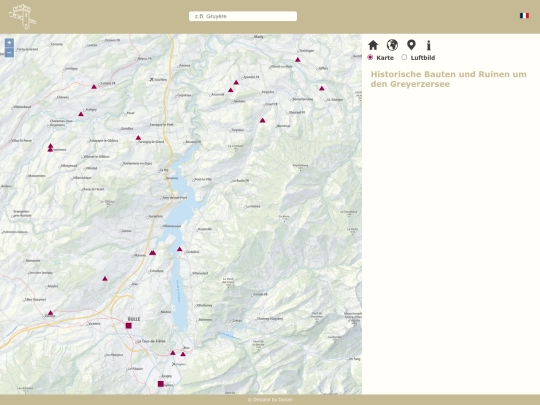Click the triangle marker closest to Ependes FR
This screenshot has width=540, height=405.
point(236,83)
